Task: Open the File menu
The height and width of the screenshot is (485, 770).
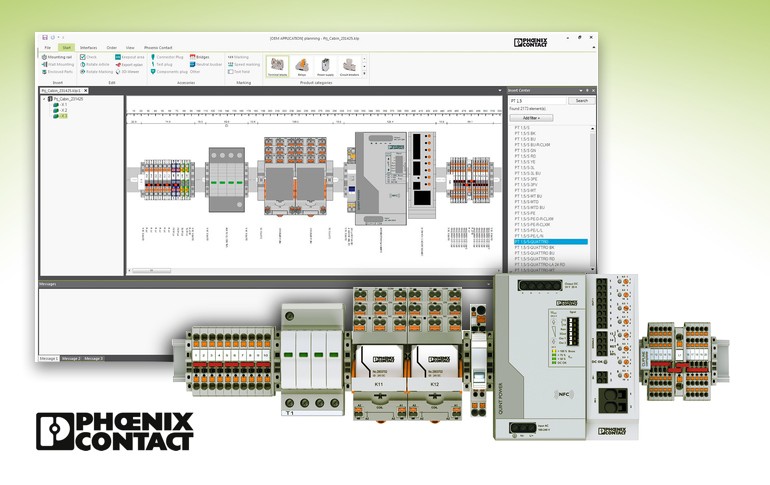Action: click(x=48, y=48)
